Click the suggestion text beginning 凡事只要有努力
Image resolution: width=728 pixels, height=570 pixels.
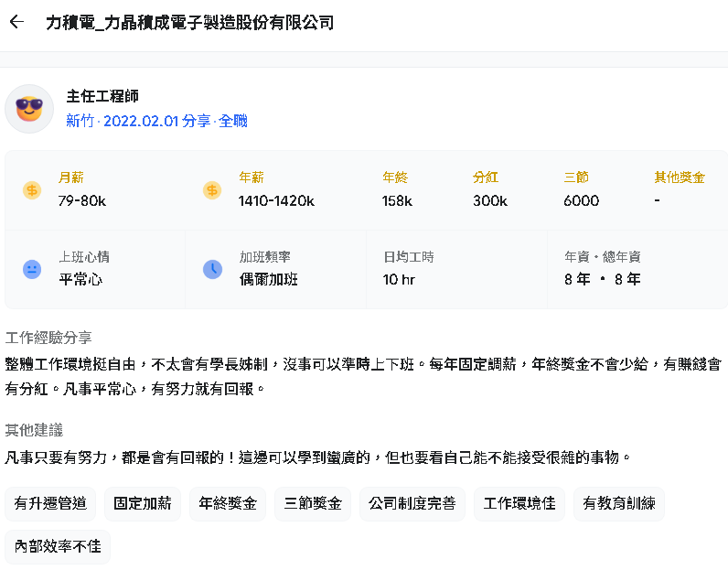tap(317, 457)
